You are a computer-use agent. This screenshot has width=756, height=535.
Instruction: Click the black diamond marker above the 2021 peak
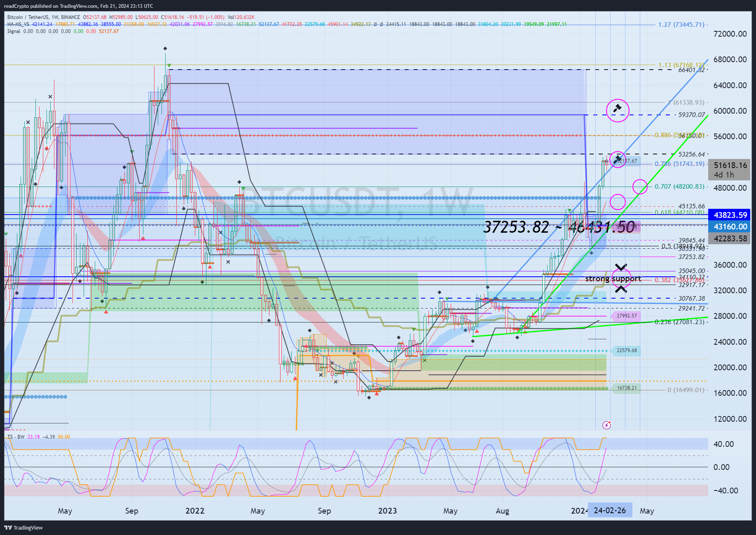click(165, 49)
